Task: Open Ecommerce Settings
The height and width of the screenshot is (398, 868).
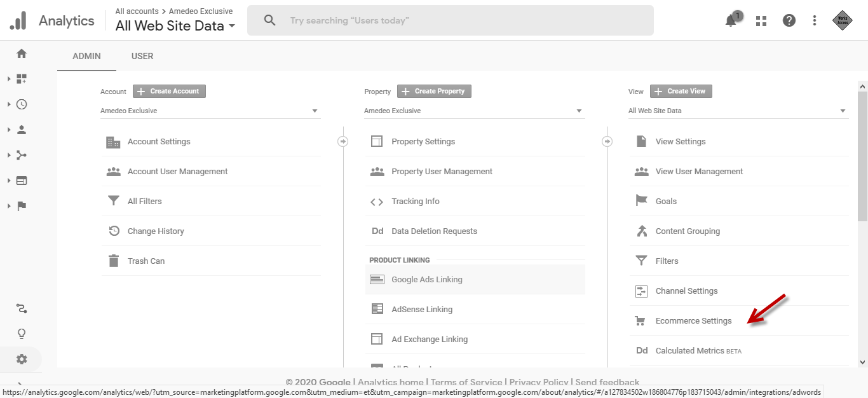Action: tap(693, 321)
